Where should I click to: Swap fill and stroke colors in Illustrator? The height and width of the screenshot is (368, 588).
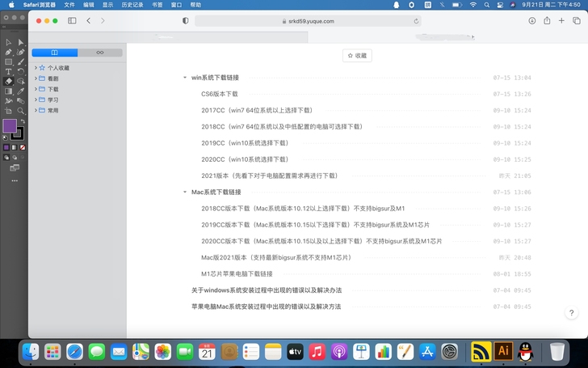pos(23,121)
